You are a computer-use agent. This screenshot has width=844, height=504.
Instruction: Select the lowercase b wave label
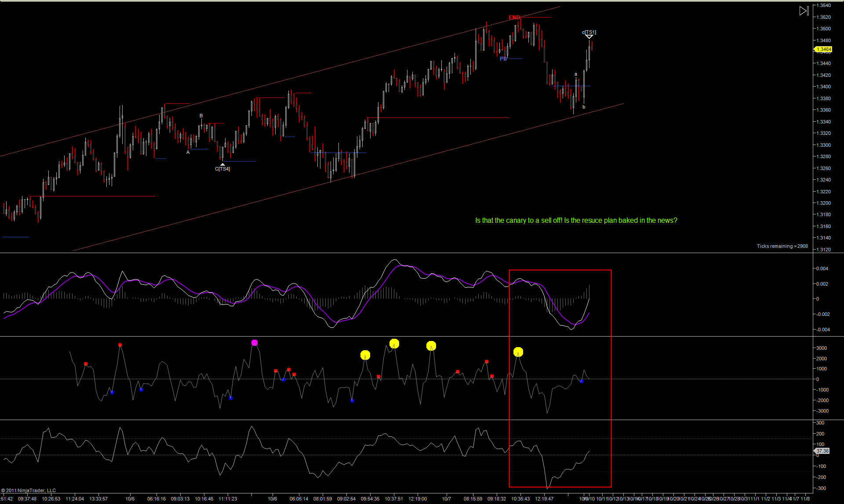coord(584,107)
